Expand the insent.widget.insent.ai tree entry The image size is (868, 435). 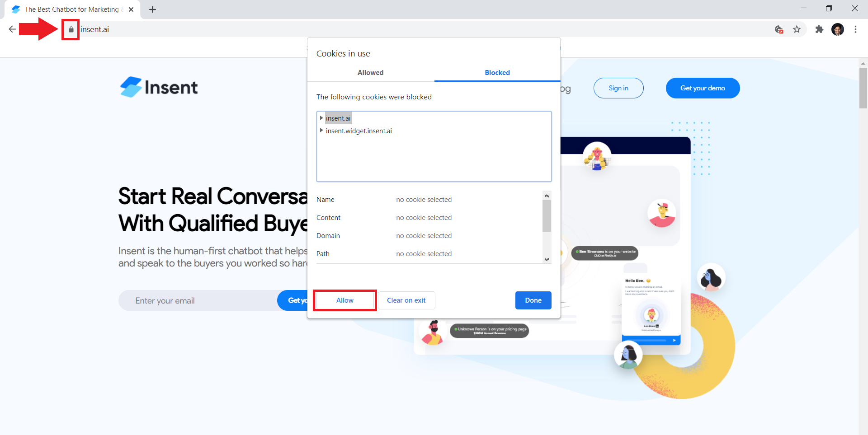[321, 131]
